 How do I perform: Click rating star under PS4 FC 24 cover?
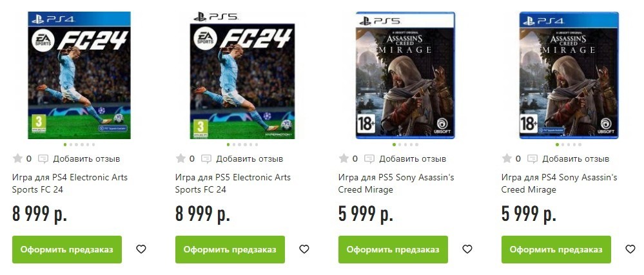(17, 158)
